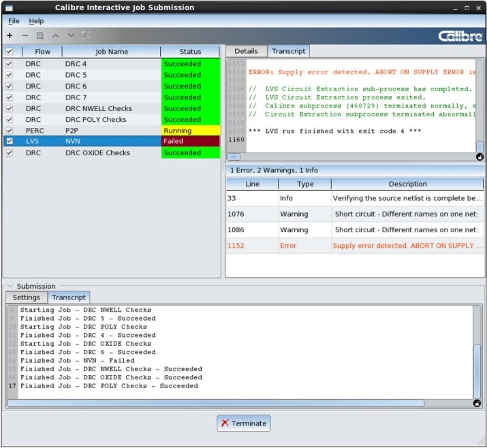This screenshot has width=487, height=448.
Task: Click the job transcript horizontal scrollbar thumb
Action: tap(234, 157)
